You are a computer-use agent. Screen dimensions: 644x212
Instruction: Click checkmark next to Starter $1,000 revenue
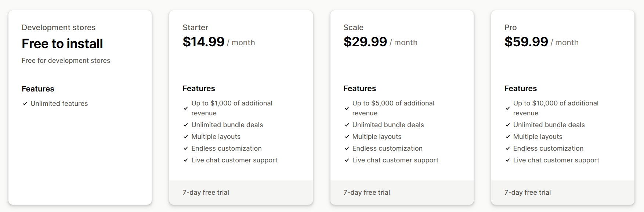(x=186, y=108)
